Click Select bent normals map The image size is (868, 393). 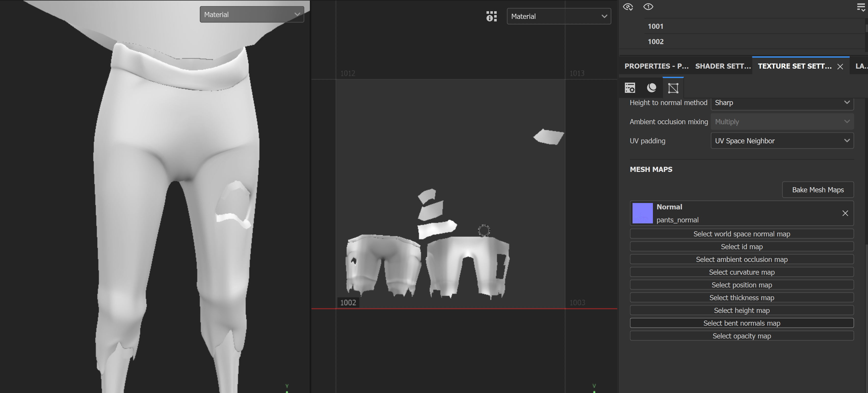pyautogui.click(x=742, y=323)
